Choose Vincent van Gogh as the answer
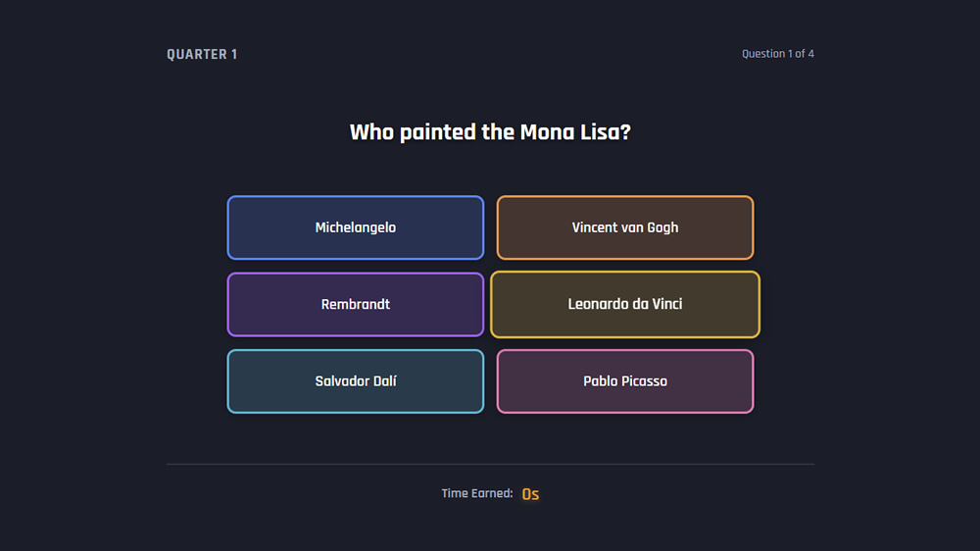 click(x=624, y=227)
